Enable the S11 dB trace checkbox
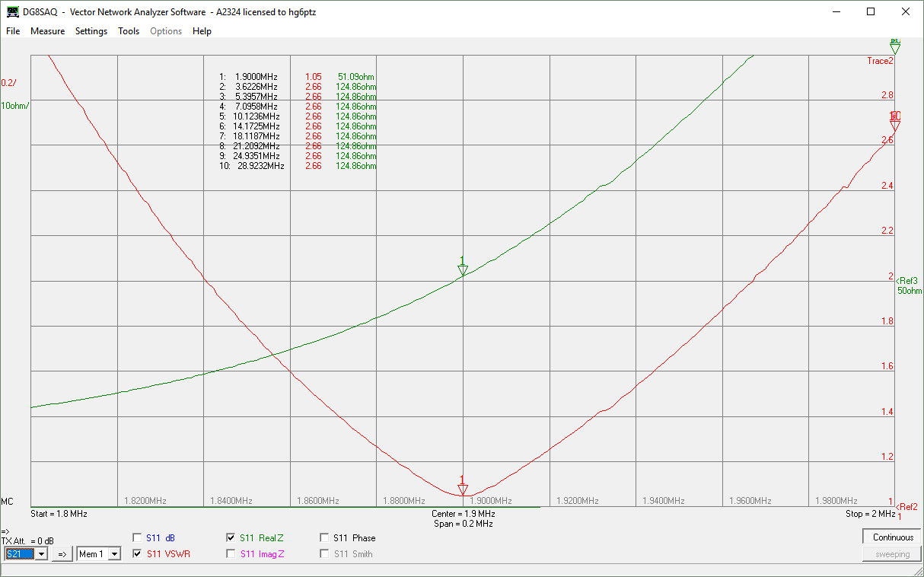Image resolution: width=924 pixels, height=577 pixels. [x=138, y=537]
